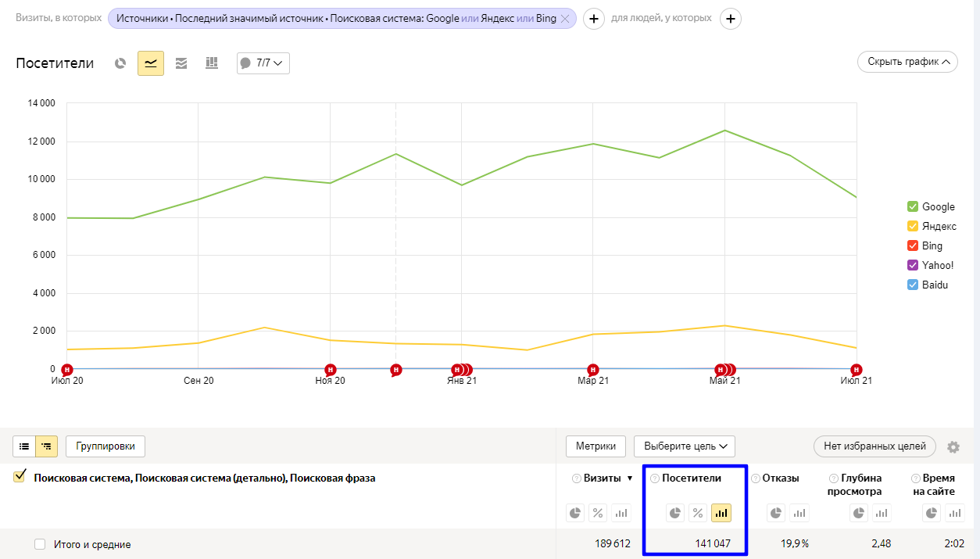Switch to stacked area chart view
This screenshot has width=980, height=559.
point(181,63)
